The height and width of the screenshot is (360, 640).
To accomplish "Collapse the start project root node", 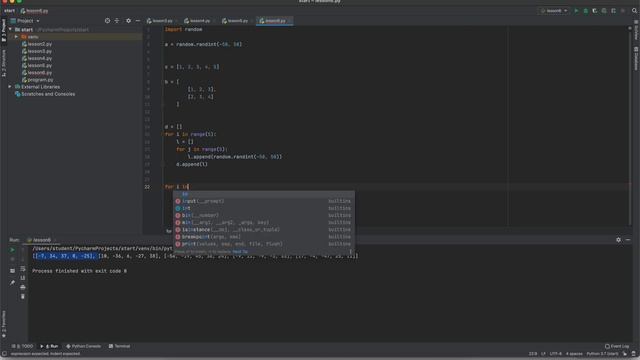I will click(10, 30).
